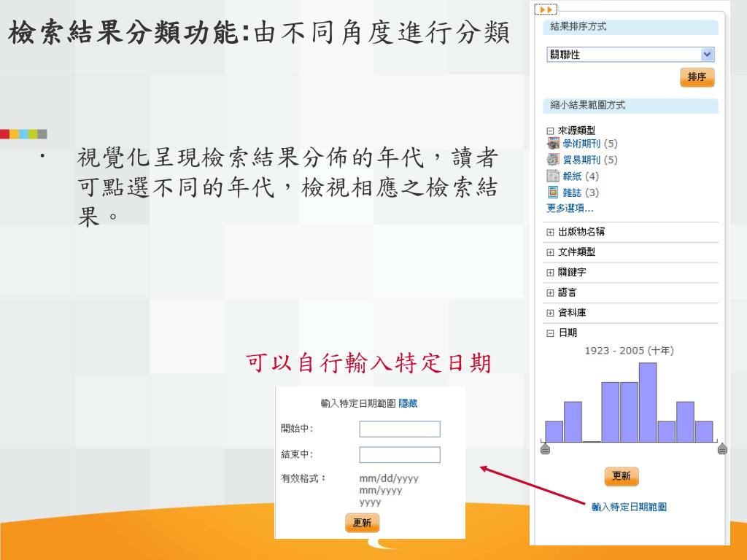Screen dimensions: 747x560
Task: Click the 更新 button in date range form
Action: tap(362, 523)
